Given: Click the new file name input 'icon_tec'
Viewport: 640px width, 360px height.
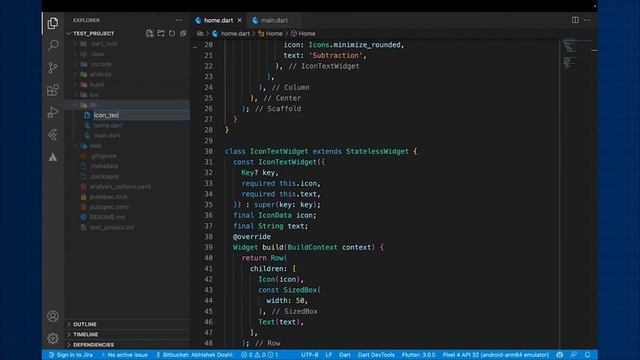Looking at the screenshot, I should [141, 115].
